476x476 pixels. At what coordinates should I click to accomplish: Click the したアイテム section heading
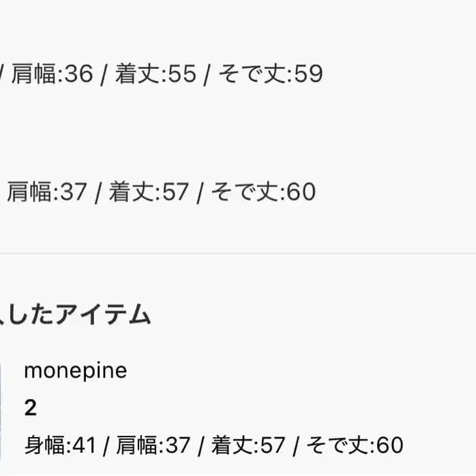75,315
